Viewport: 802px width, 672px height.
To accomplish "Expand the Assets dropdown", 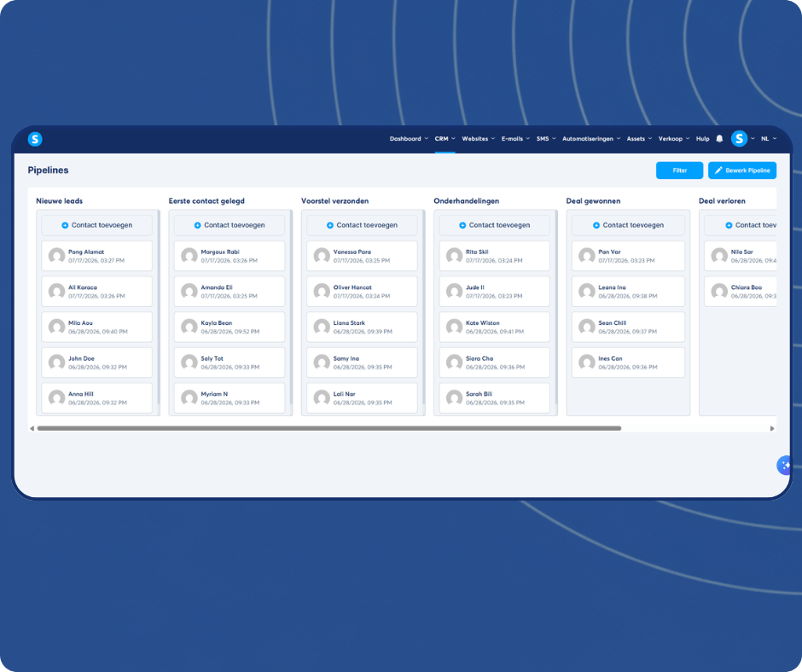I will pos(639,139).
